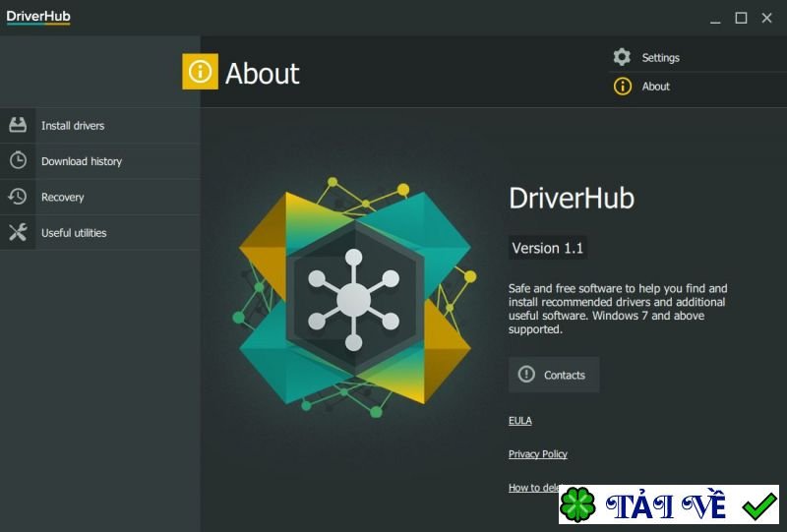The width and height of the screenshot is (787, 532).
Task: Click the Install drivers sidebar icon
Action: (x=18, y=125)
